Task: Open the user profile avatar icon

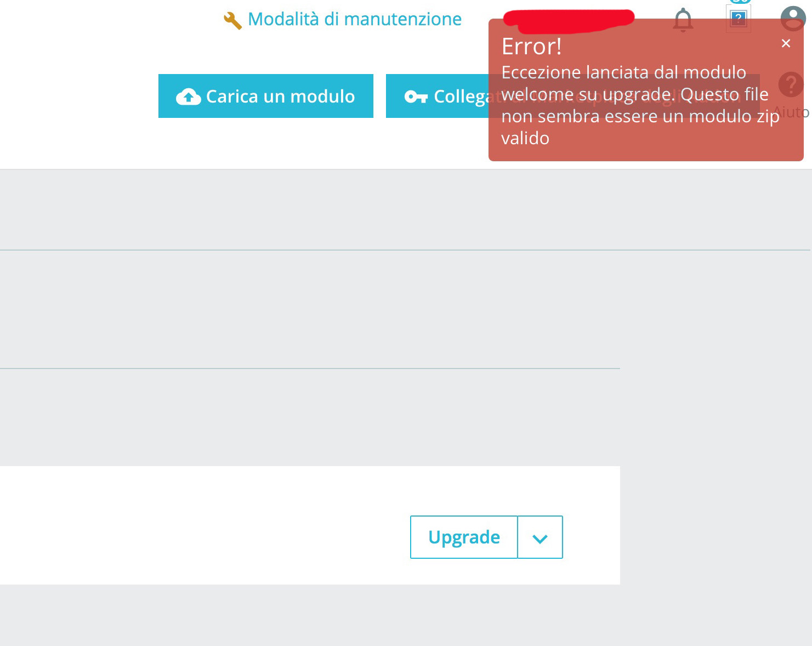Action: pos(793,19)
